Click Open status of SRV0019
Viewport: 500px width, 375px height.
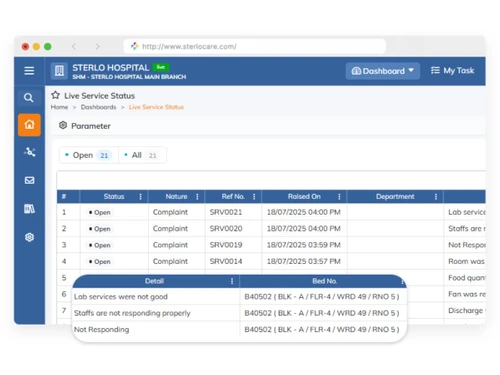coord(99,245)
